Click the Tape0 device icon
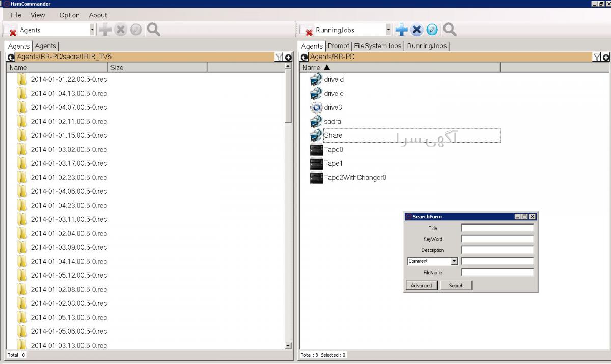The height and width of the screenshot is (364, 611). tap(316, 150)
